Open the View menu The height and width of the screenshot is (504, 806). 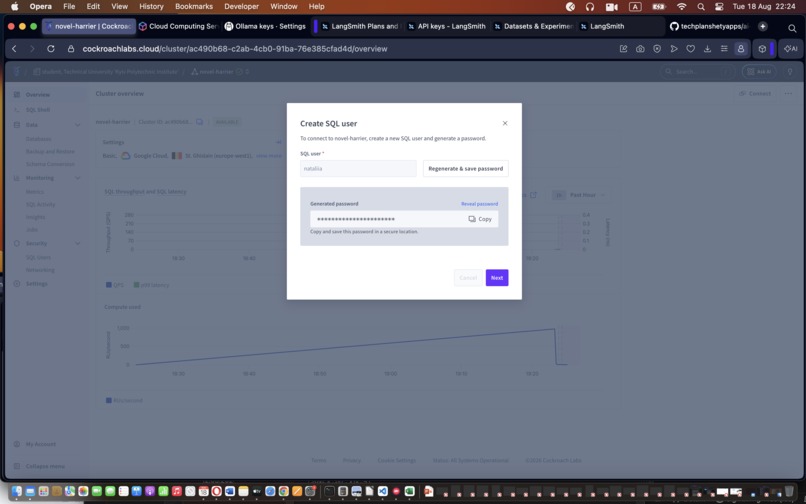tap(119, 7)
